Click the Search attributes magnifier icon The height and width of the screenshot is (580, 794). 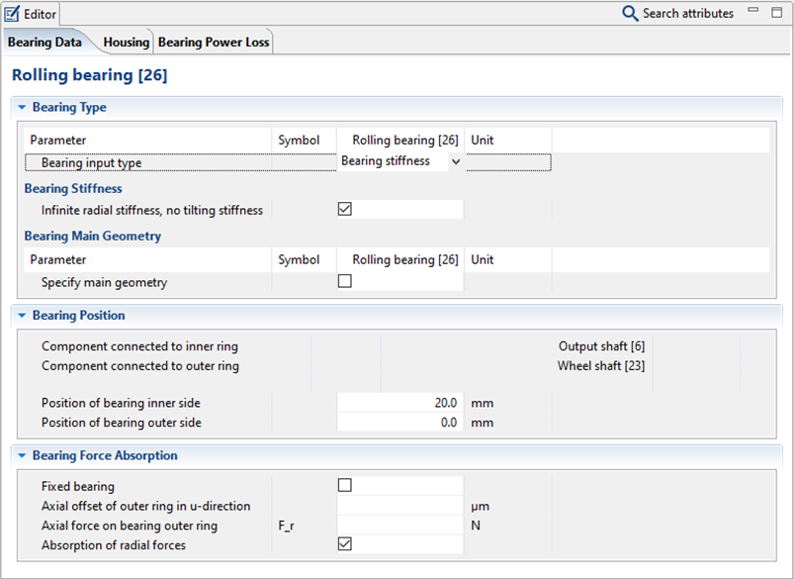click(x=630, y=14)
